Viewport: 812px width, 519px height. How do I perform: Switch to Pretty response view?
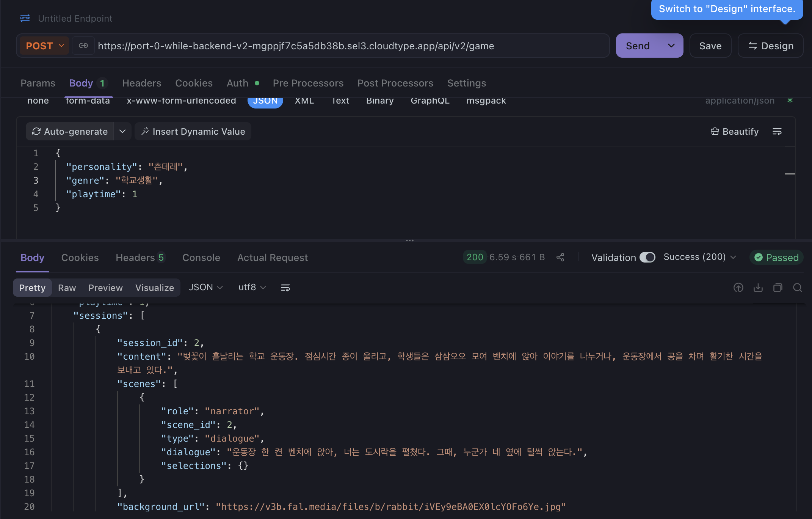click(x=32, y=288)
